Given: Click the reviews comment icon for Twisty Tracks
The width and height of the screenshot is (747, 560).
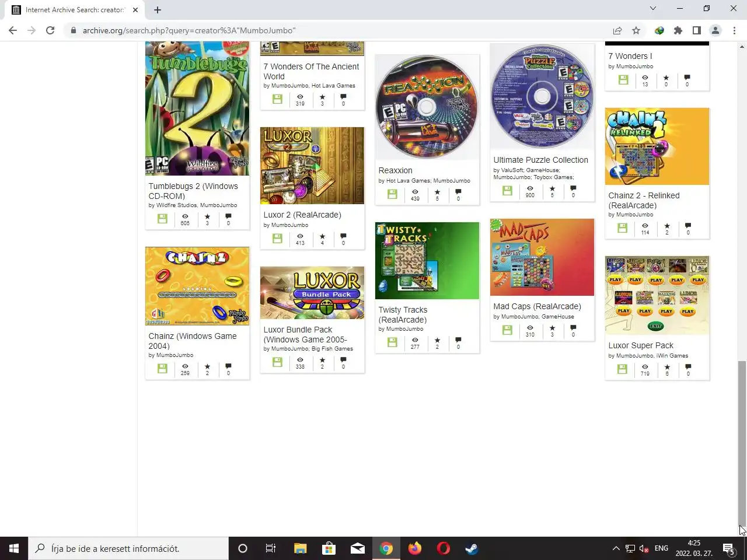Looking at the screenshot, I should [458, 339].
